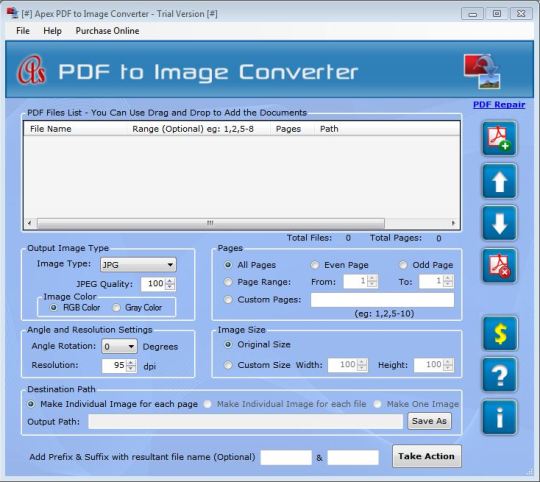The image size is (540, 482).
Task: Click the Save As button
Action: pos(429,421)
